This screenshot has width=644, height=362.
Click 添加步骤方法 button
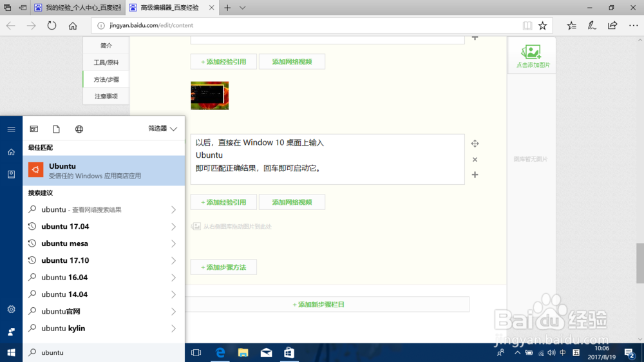223,267
